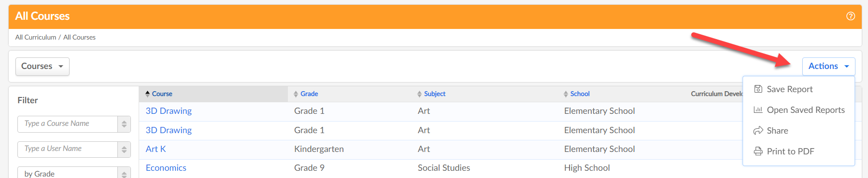Open the Art K course link

click(156, 149)
